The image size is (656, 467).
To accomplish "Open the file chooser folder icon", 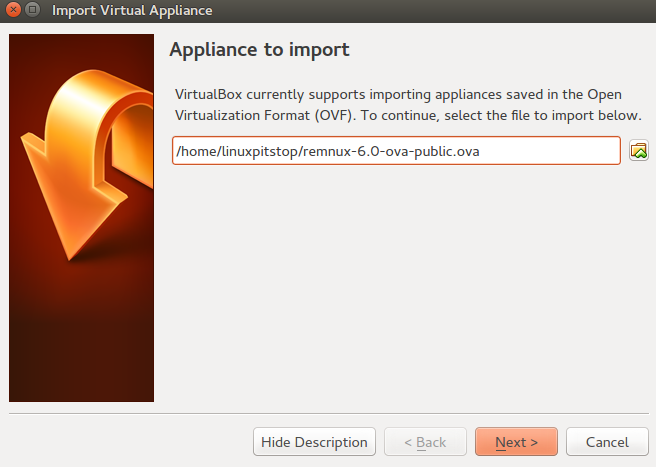I will pyautogui.click(x=638, y=151).
